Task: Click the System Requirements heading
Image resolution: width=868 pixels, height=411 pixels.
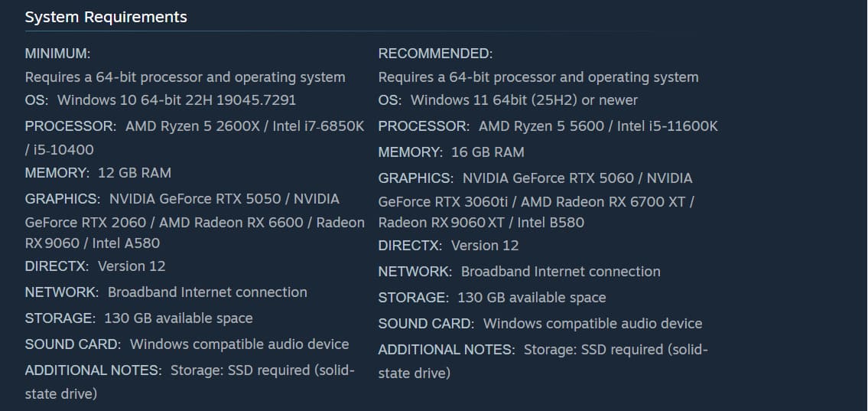Action: pyautogui.click(x=106, y=17)
